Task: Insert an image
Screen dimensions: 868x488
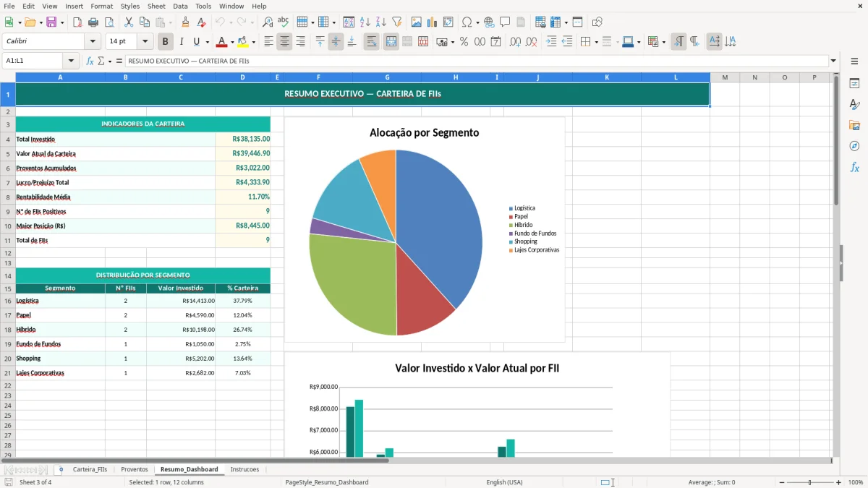Action: (x=417, y=22)
